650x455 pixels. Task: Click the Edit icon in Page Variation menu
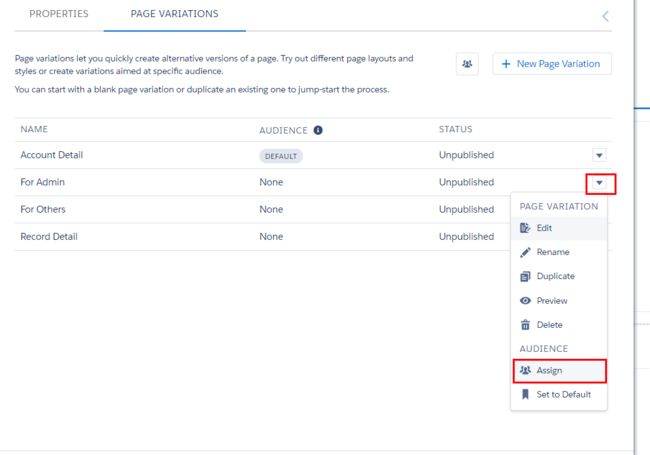tap(525, 228)
